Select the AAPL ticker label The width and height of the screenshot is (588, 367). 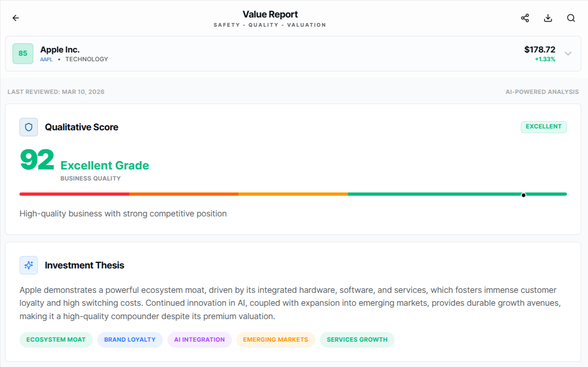click(x=47, y=59)
